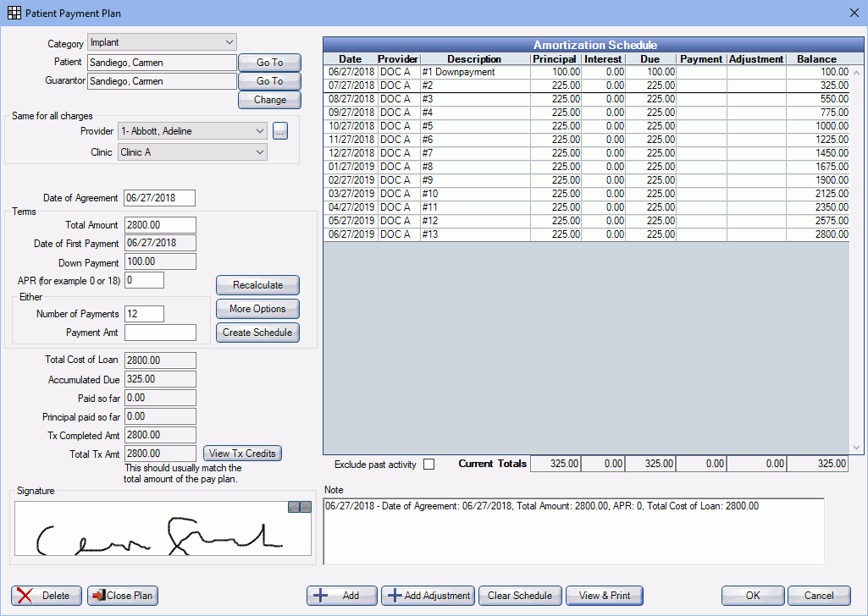Click the Provider column header

point(398,59)
